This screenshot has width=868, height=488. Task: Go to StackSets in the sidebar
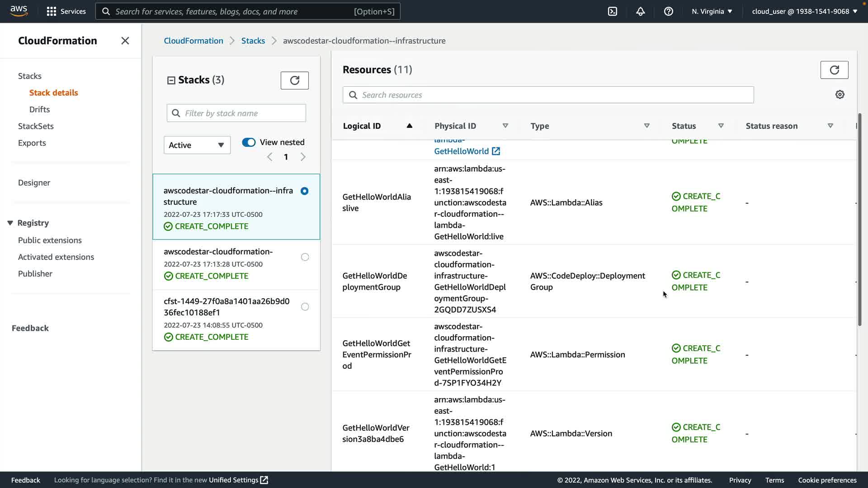click(36, 126)
